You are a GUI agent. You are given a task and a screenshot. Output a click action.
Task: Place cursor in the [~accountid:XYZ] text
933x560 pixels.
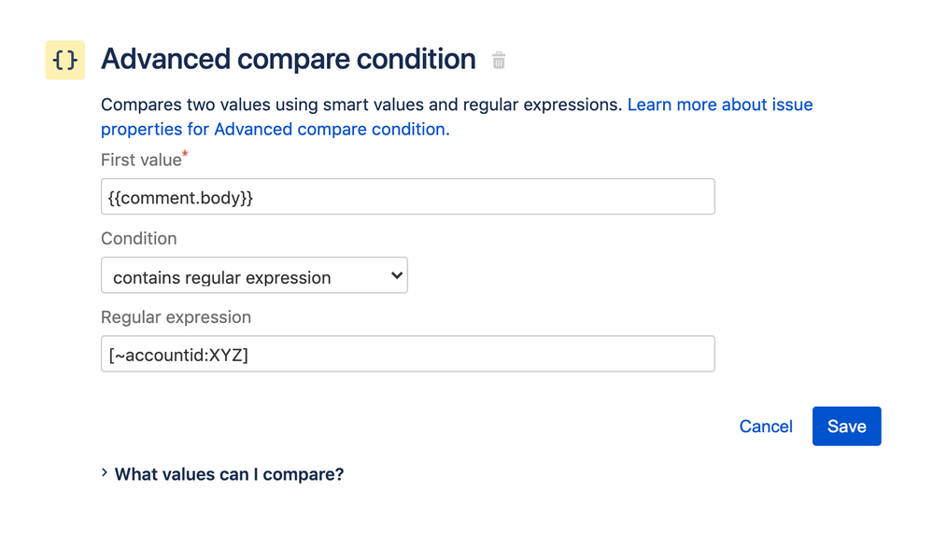(179, 355)
